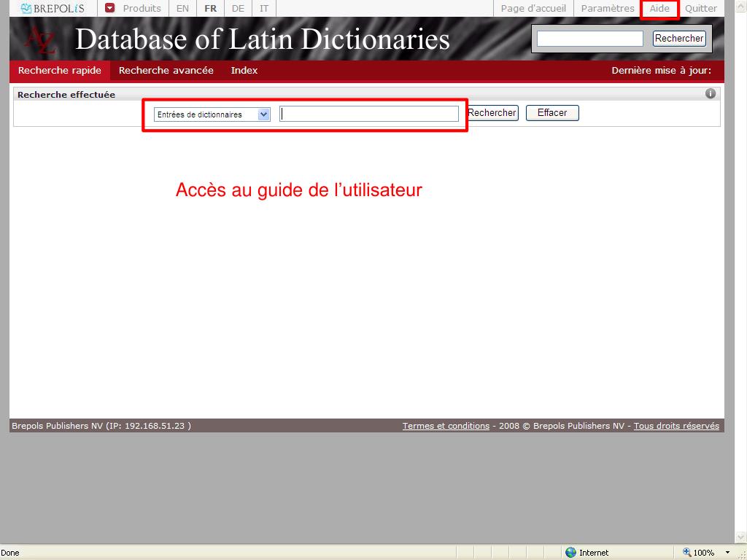Screen dimensions: 747x560
Task: Click Rechercher next to the dictionary entry field
Action: 492,113
